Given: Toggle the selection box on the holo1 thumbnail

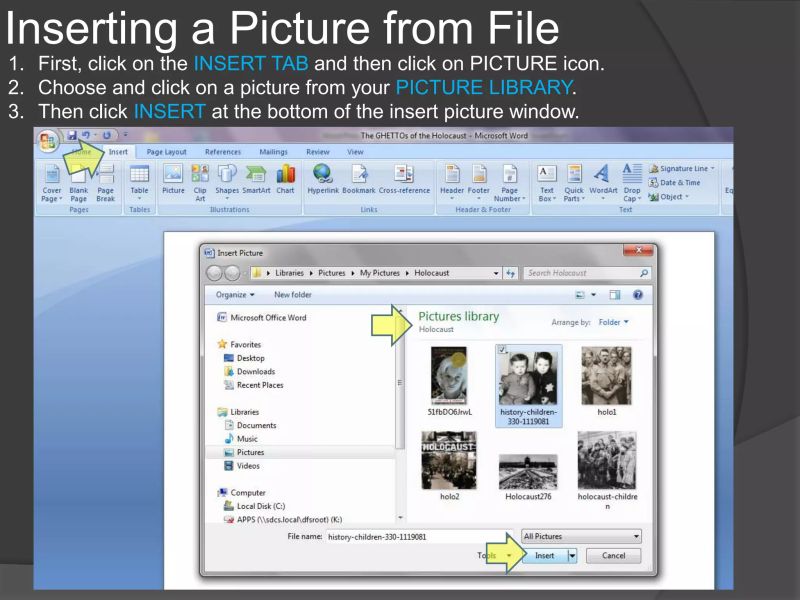Looking at the screenshot, I should [x=585, y=350].
